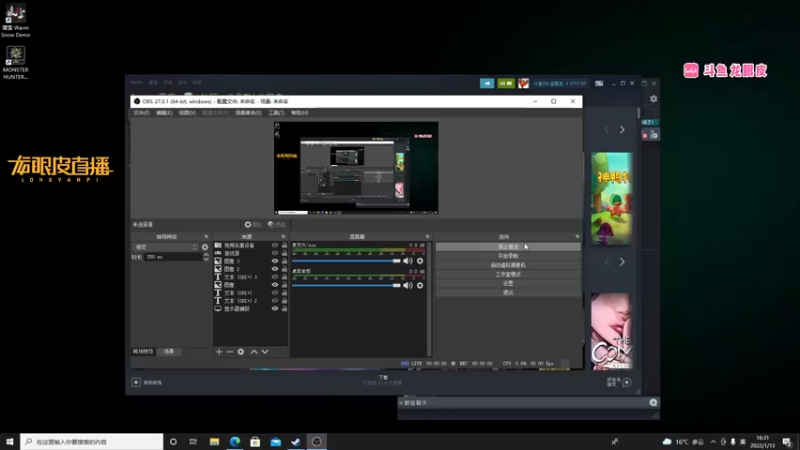Pop out the 转场特效 dock icon
Viewport: 800px width, 450px height.
pyautogui.click(x=206, y=237)
